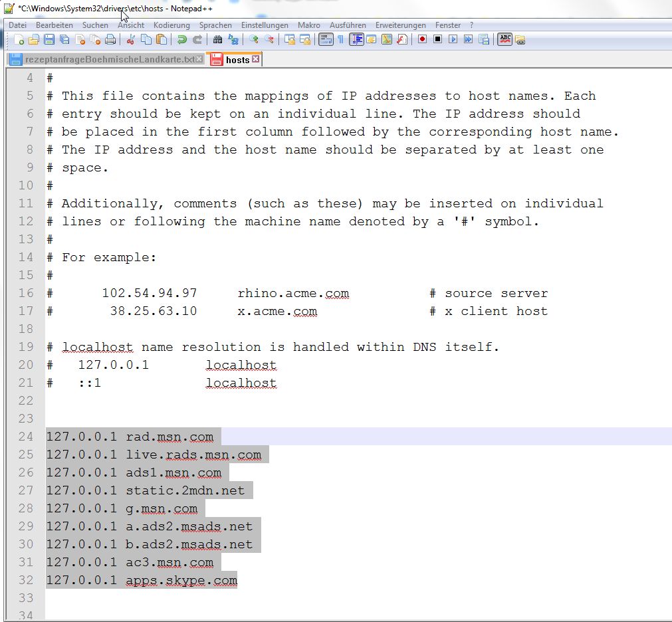Viewport: 672px width, 622px height.
Task: Click on static.2mdn.net entry
Action: [185, 490]
